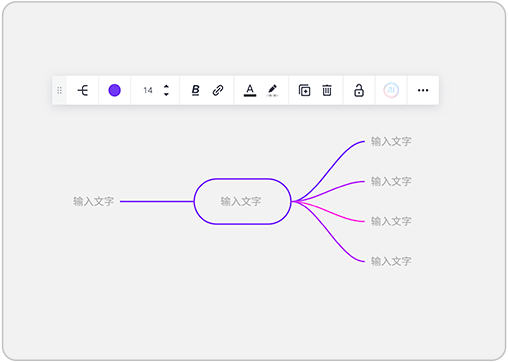Insert a hyperlink with link icon

point(218,90)
